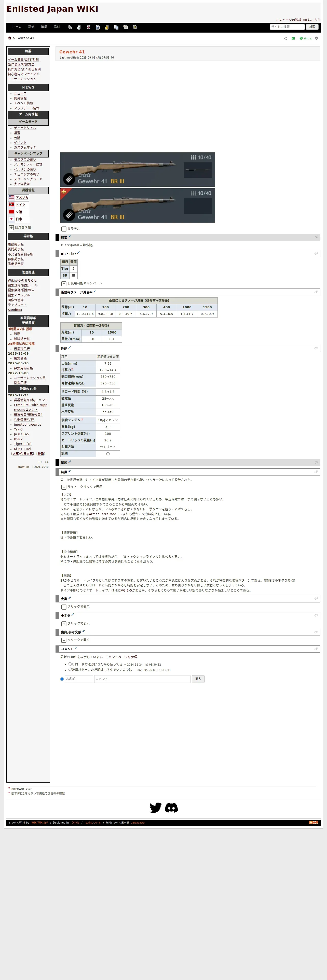Open the 編集 menu item
327x980 pixels.
pyautogui.click(x=44, y=27)
